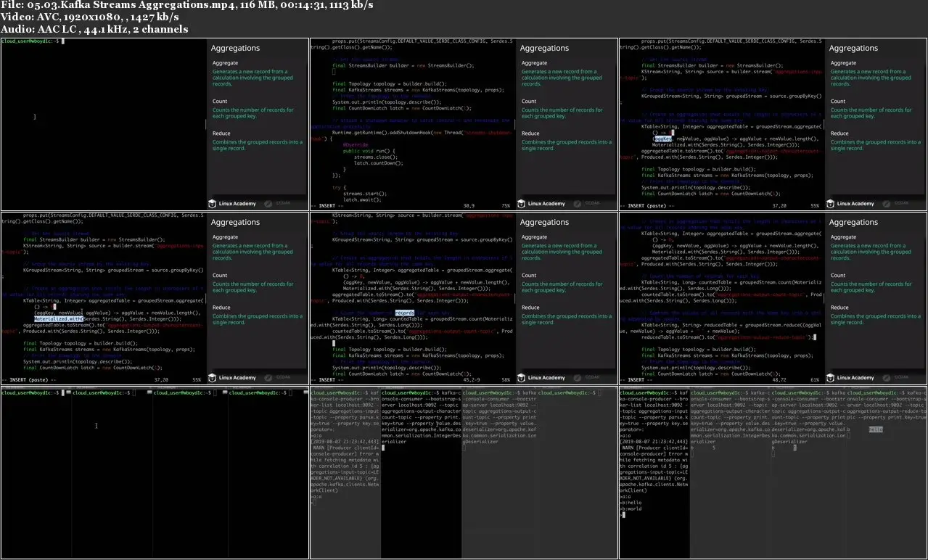This screenshot has height=560, width=928.
Task: Click the File name line 05.03.Kafka Streams Aggregations.mp4
Action: click(187, 5)
